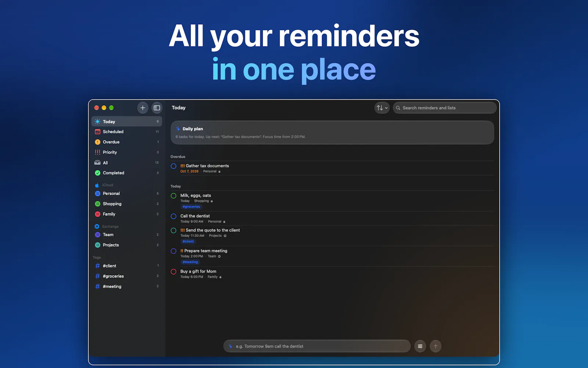Click the #meeting tag under Prepare team meeting
This screenshot has height=368, width=588.
point(190,262)
